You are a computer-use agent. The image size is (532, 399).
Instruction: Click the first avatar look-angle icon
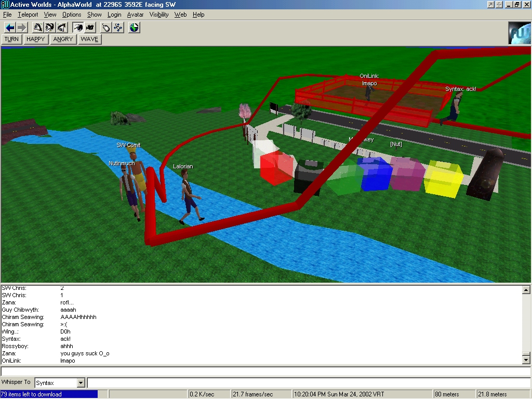(38, 28)
